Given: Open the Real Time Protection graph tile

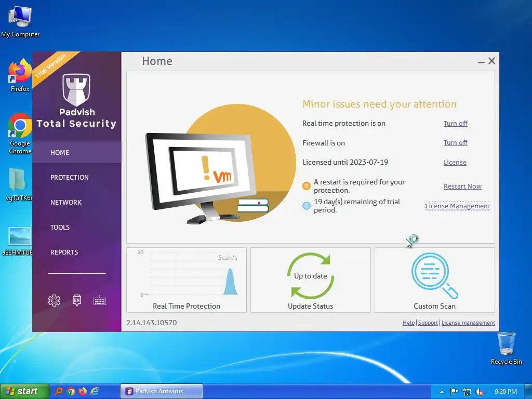Looking at the screenshot, I should coord(187,280).
